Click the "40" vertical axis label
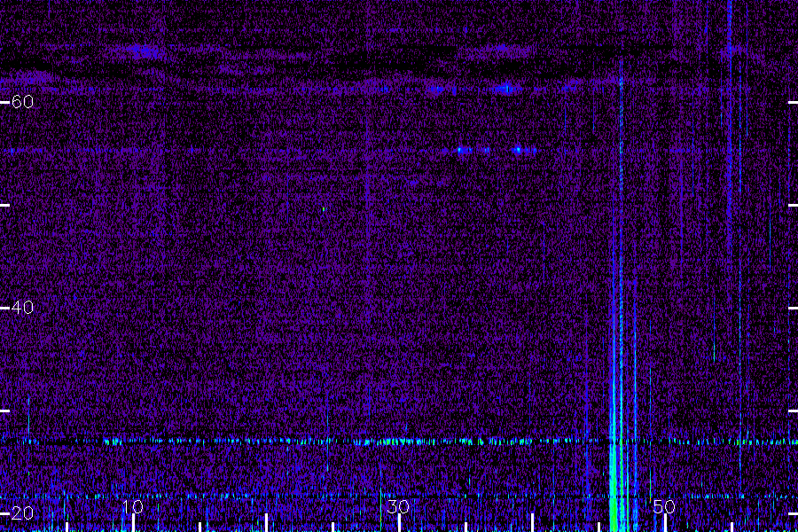This screenshot has width=798, height=532. [22, 308]
